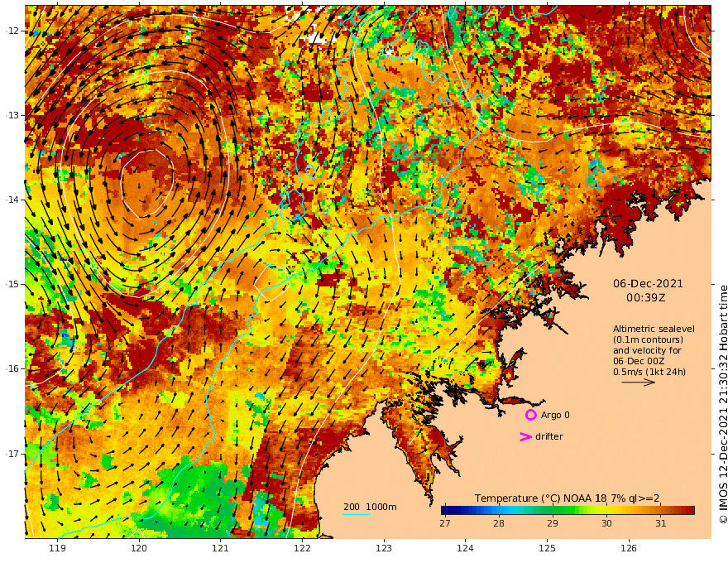Click the longitude axis label 126
Screen dimensions: 728x563
629,548
